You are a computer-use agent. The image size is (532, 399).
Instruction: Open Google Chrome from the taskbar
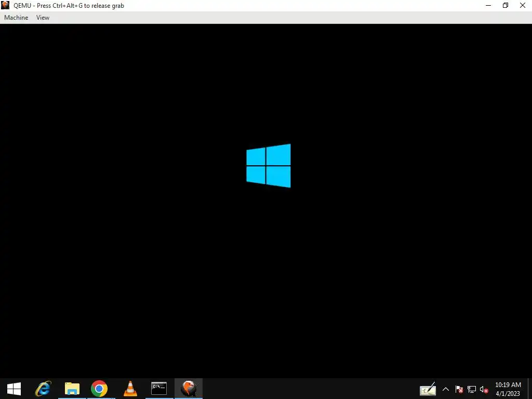coord(99,389)
